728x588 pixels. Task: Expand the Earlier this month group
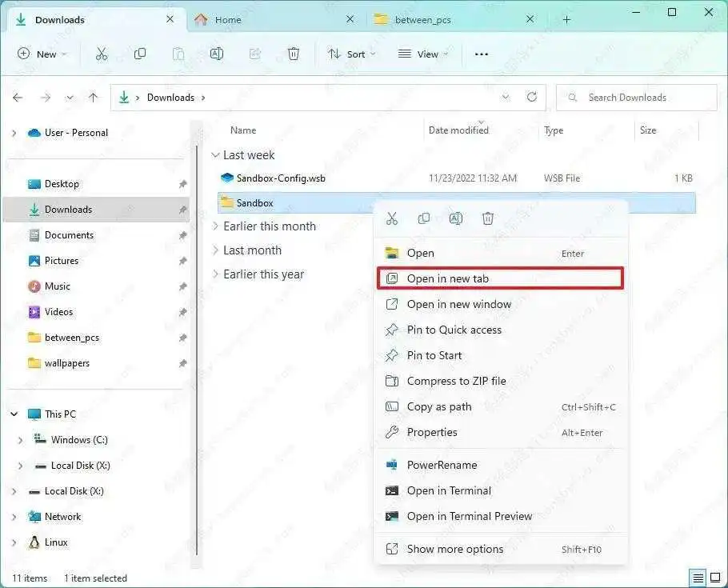[215, 226]
